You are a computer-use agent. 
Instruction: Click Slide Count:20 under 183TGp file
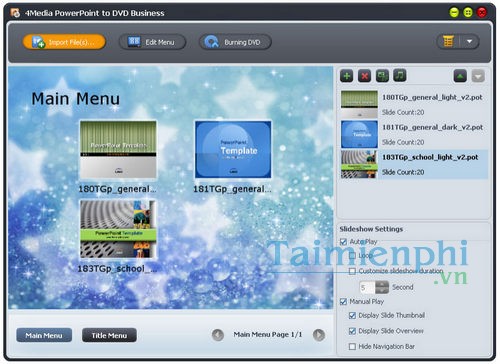(x=403, y=172)
